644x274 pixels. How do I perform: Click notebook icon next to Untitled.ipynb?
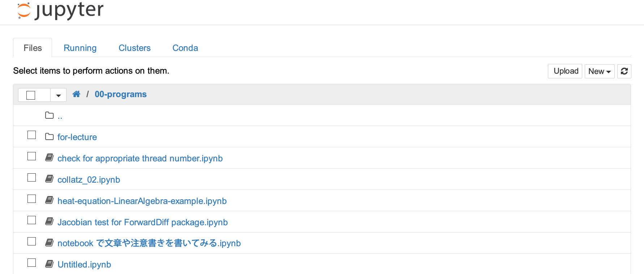pos(50,264)
